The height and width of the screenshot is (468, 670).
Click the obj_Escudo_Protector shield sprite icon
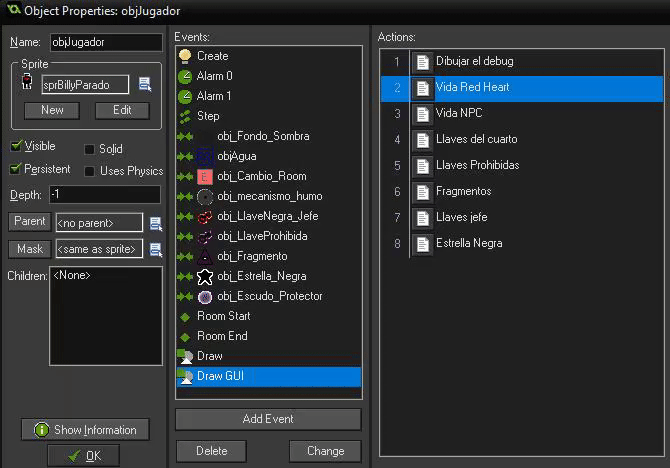205,297
